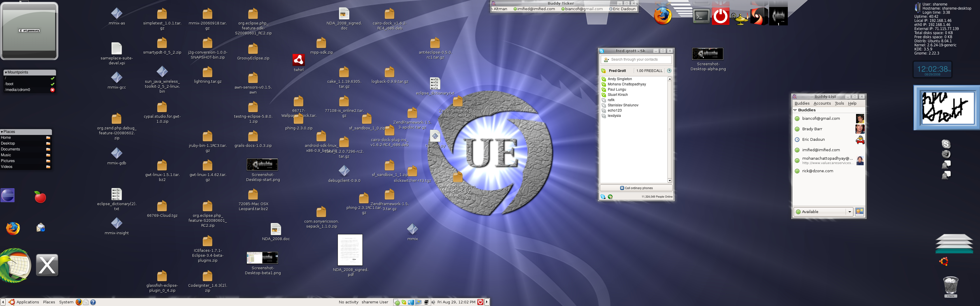Open the large X application icon

coord(47,265)
